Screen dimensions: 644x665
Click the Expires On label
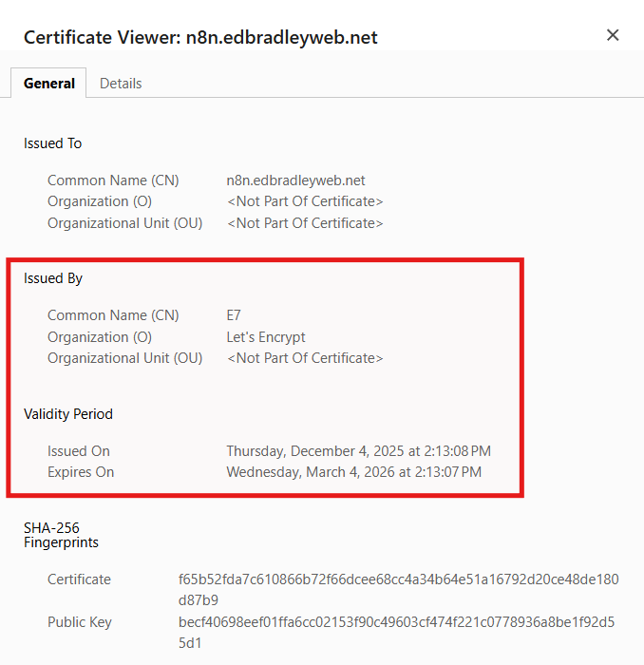(x=81, y=472)
